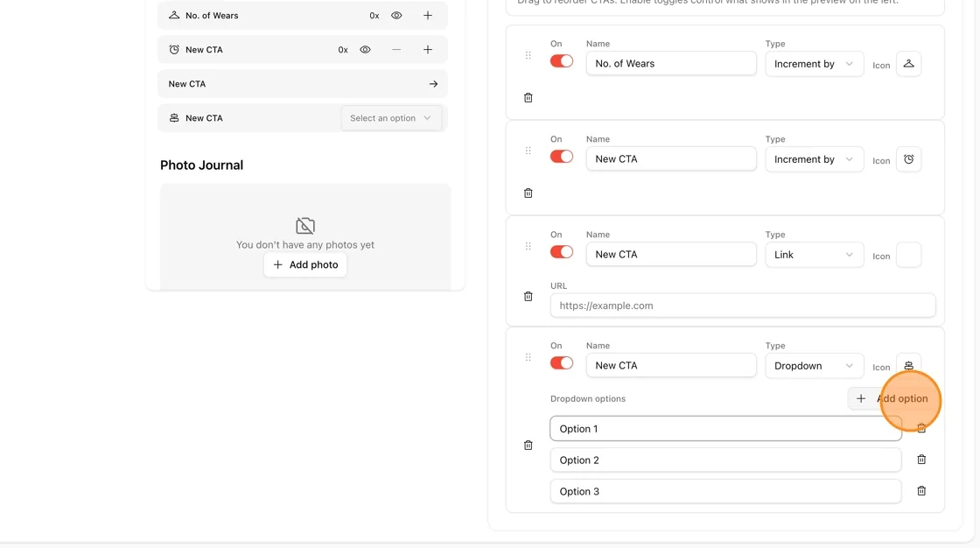Edit the 'Option 1' field

click(725, 429)
